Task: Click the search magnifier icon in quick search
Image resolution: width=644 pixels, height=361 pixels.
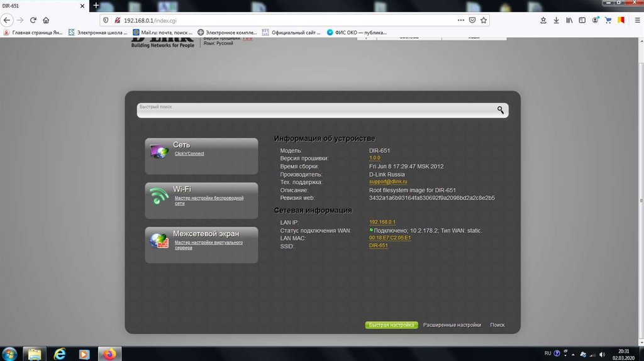Action: coord(501,110)
